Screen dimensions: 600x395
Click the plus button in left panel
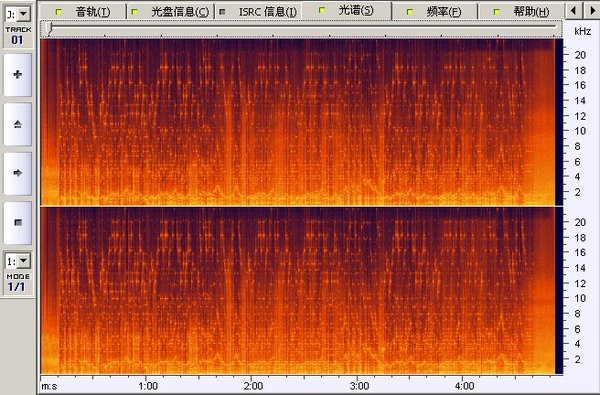point(18,75)
